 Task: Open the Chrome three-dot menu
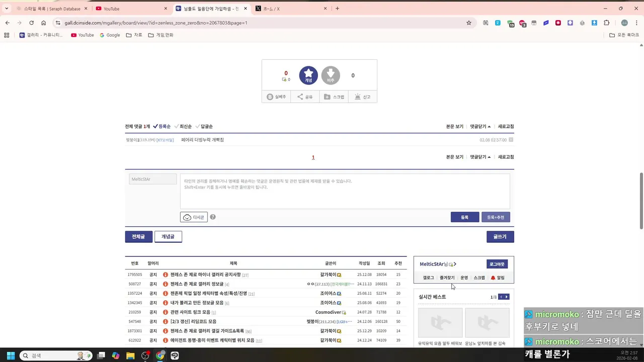(x=636, y=23)
